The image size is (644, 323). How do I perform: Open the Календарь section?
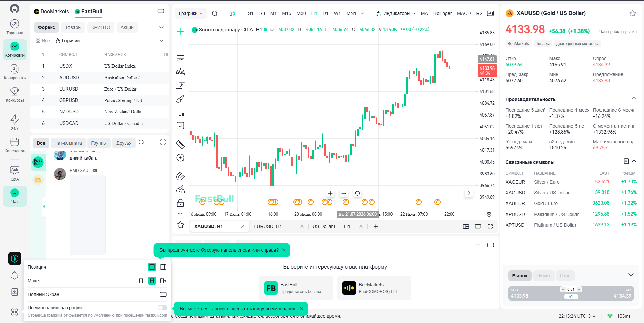point(15,145)
